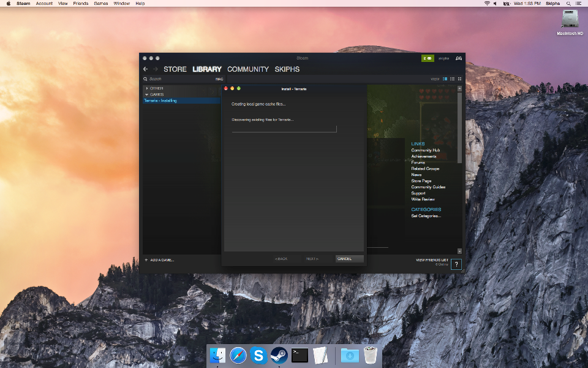588x368 pixels.
Task: Open Terminal from the dock
Action: click(300, 355)
